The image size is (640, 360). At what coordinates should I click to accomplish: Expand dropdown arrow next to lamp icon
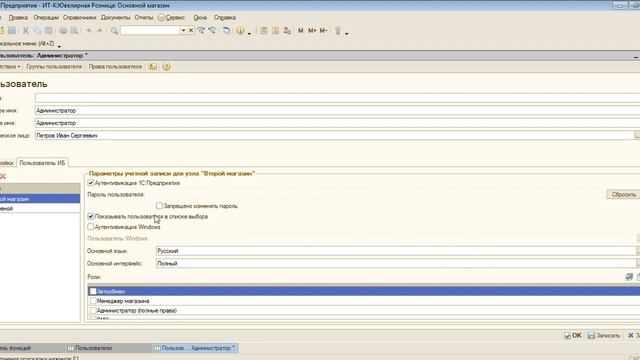[347, 32]
